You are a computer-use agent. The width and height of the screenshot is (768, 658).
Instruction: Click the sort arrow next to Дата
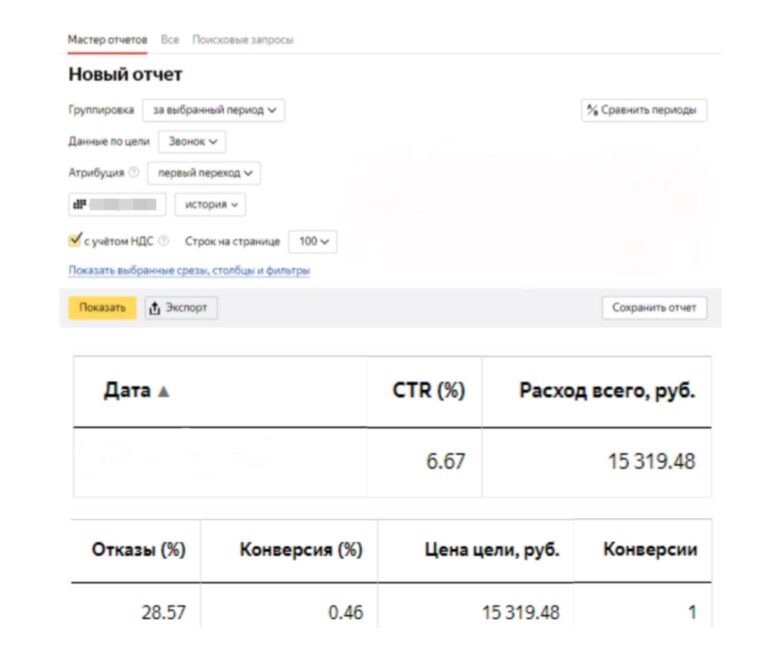(164, 392)
